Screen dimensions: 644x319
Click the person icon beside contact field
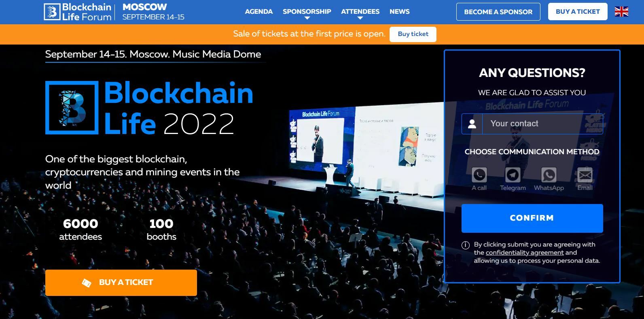tap(472, 124)
